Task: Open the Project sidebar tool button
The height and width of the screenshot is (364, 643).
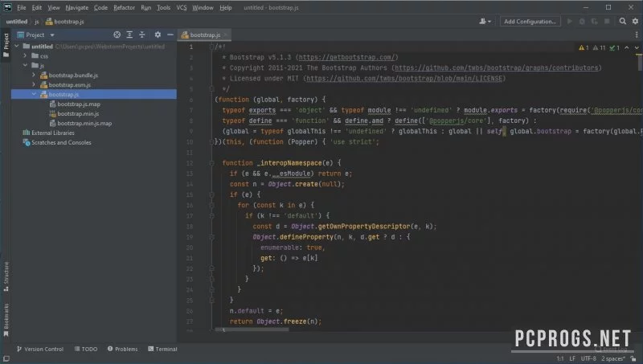Action: (x=6, y=45)
